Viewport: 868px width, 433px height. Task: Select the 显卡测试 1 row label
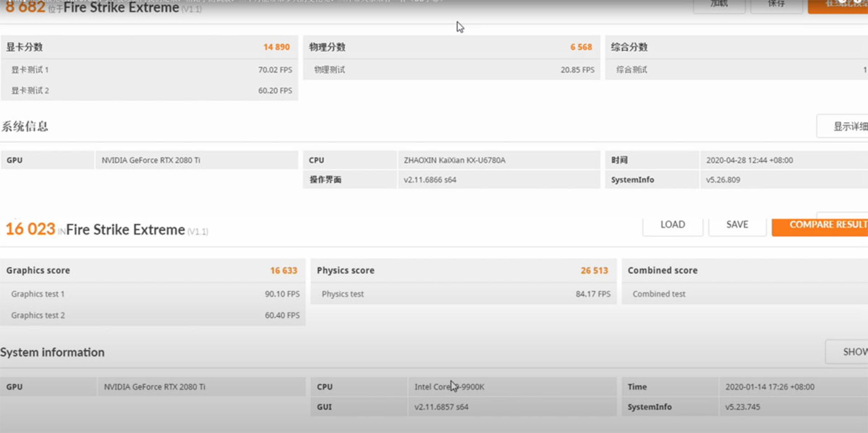pos(30,70)
